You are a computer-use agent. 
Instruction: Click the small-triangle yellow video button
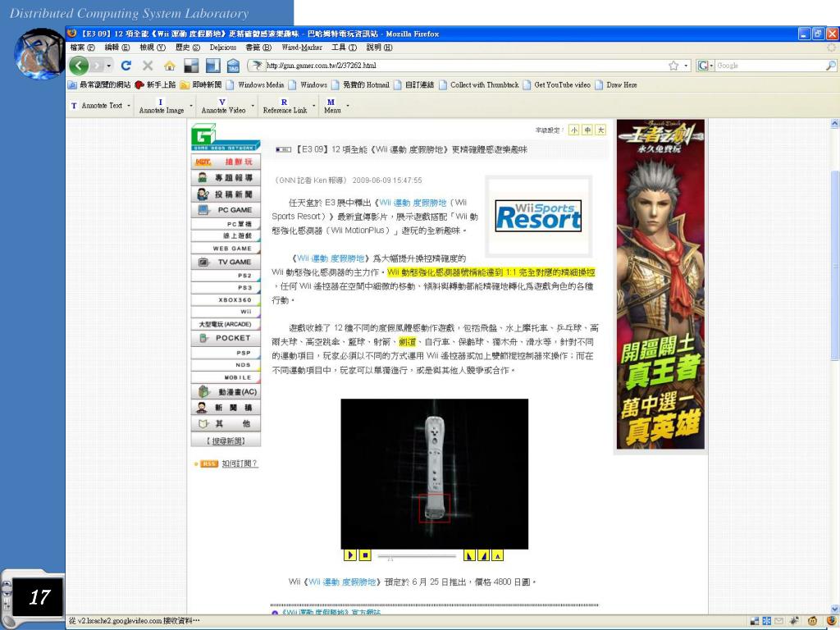(x=497, y=555)
